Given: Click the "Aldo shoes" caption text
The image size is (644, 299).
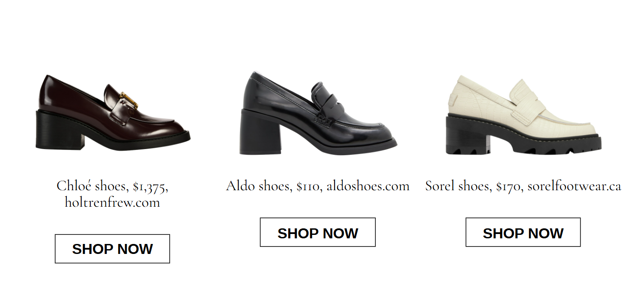Looking at the screenshot, I should pyautogui.click(x=258, y=186).
